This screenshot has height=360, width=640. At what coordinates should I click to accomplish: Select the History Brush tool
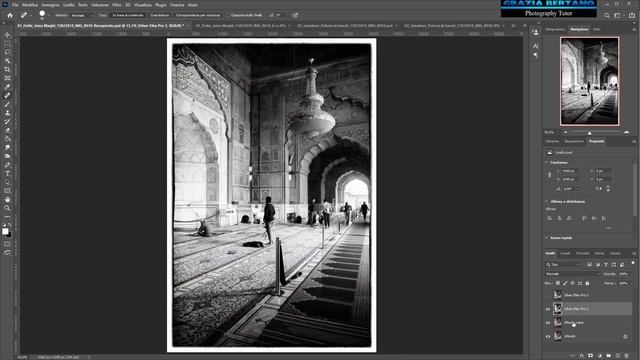7,121
